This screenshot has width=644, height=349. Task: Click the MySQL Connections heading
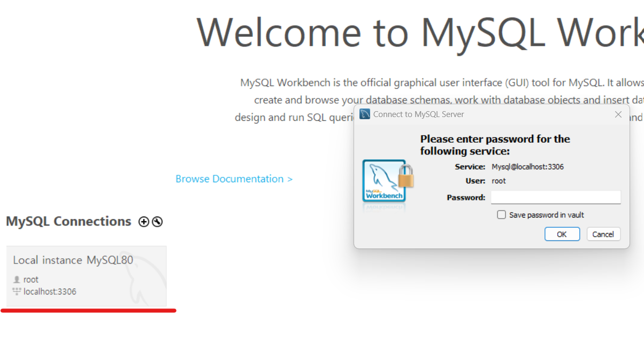coord(68,221)
